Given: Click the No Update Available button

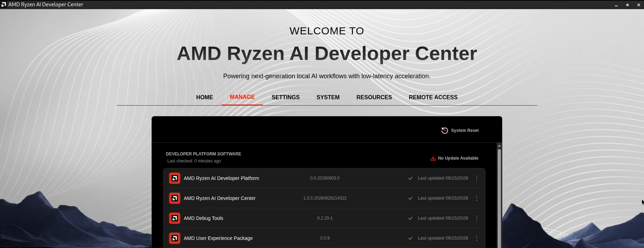Looking at the screenshot, I should 455,158.
